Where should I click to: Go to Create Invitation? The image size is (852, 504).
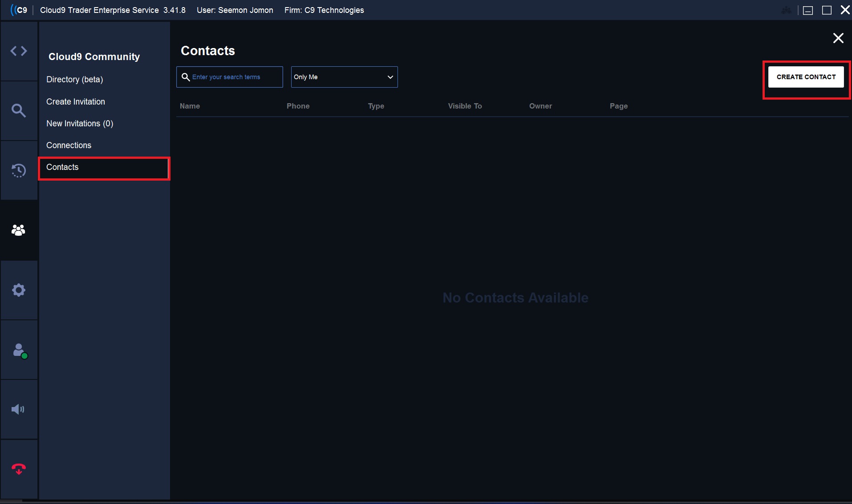click(76, 101)
